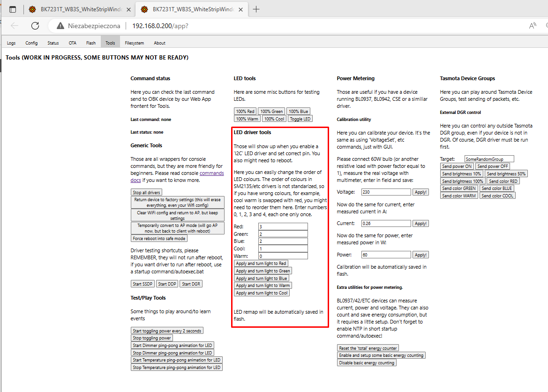Viewport: 548px width, 392px height.
Task: Click Apply and turn light to Green
Action: click(x=263, y=271)
